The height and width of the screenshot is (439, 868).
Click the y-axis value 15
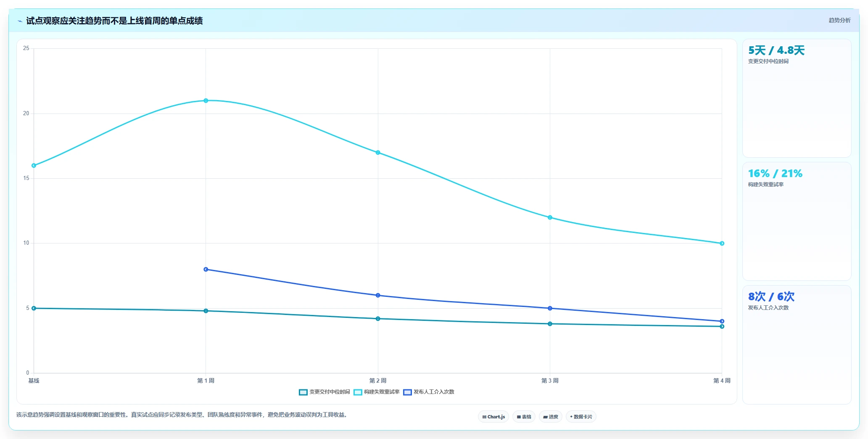tap(26, 178)
